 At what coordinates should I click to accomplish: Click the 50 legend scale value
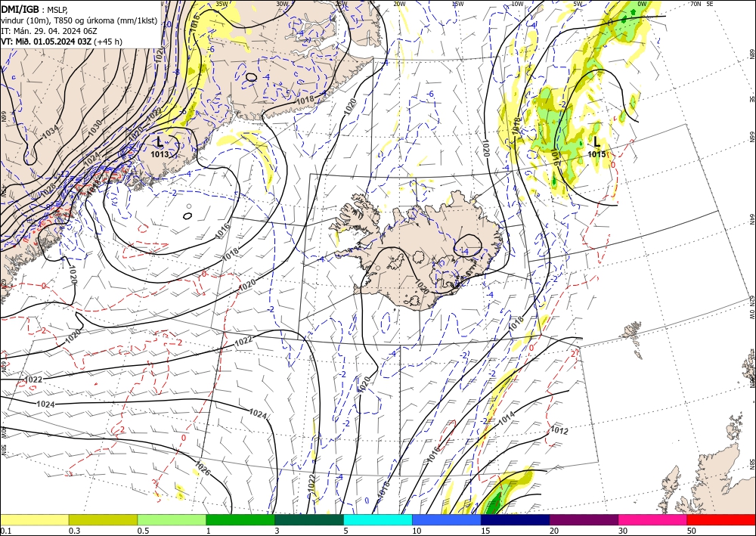[692, 531]
